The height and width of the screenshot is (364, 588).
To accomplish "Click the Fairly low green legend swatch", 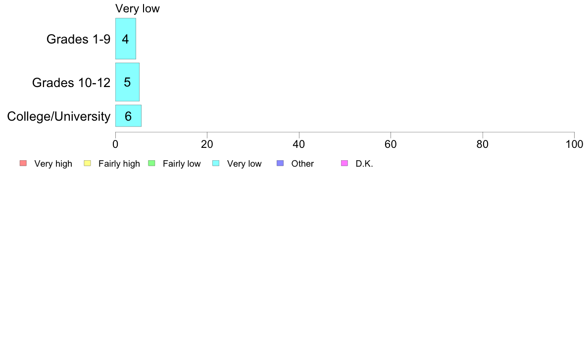I will pos(151,163).
